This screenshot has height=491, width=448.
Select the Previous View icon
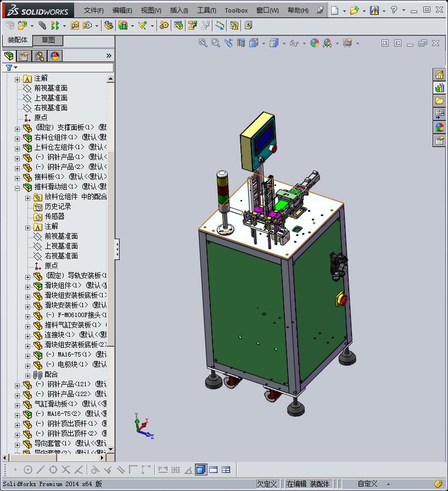click(228, 43)
